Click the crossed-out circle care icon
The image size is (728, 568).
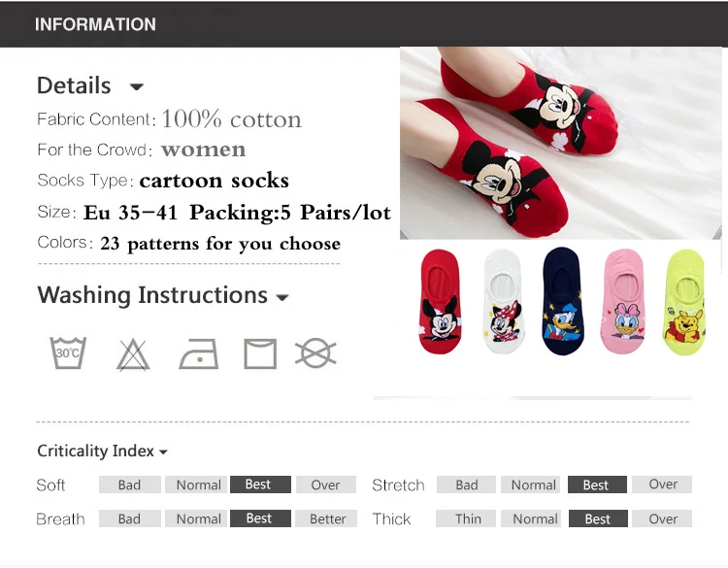click(315, 354)
